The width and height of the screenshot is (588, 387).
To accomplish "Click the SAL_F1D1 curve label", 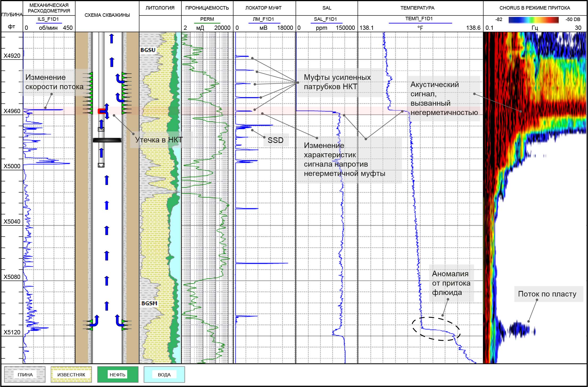I will [x=325, y=19].
